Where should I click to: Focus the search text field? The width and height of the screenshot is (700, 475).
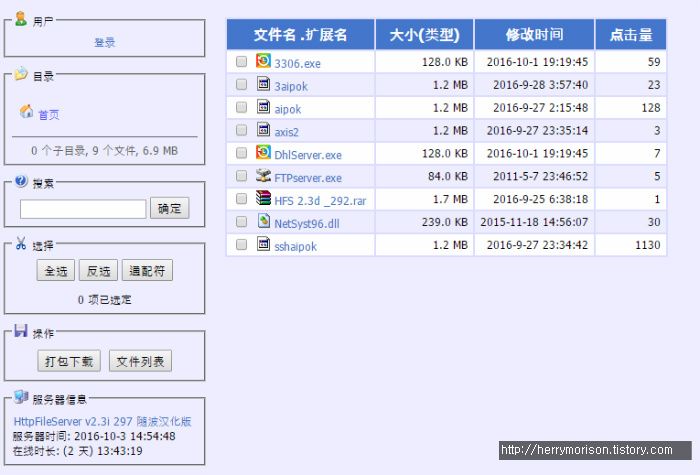(x=83, y=209)
